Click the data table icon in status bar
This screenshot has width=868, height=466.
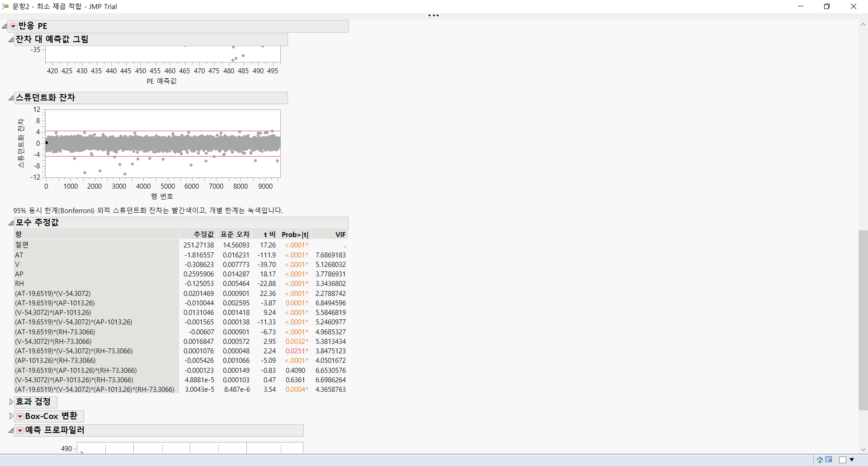click(829, 460)
